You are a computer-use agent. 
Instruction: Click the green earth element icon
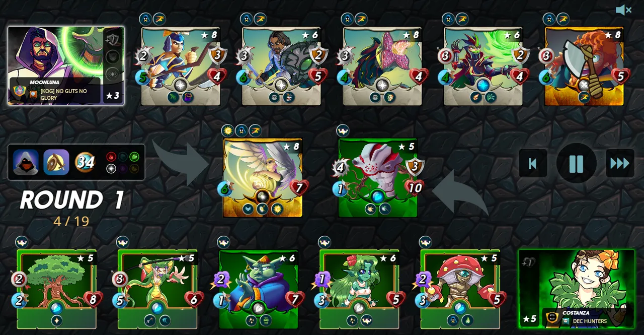point(134,157)
